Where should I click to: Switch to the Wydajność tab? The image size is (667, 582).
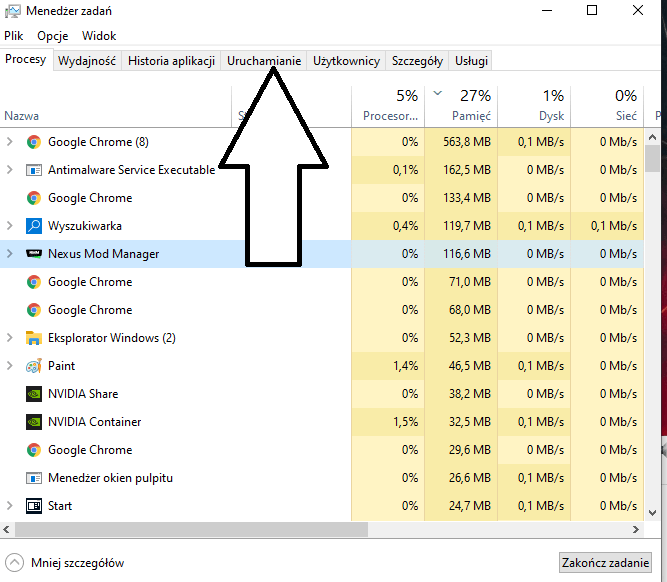(87, 61)
